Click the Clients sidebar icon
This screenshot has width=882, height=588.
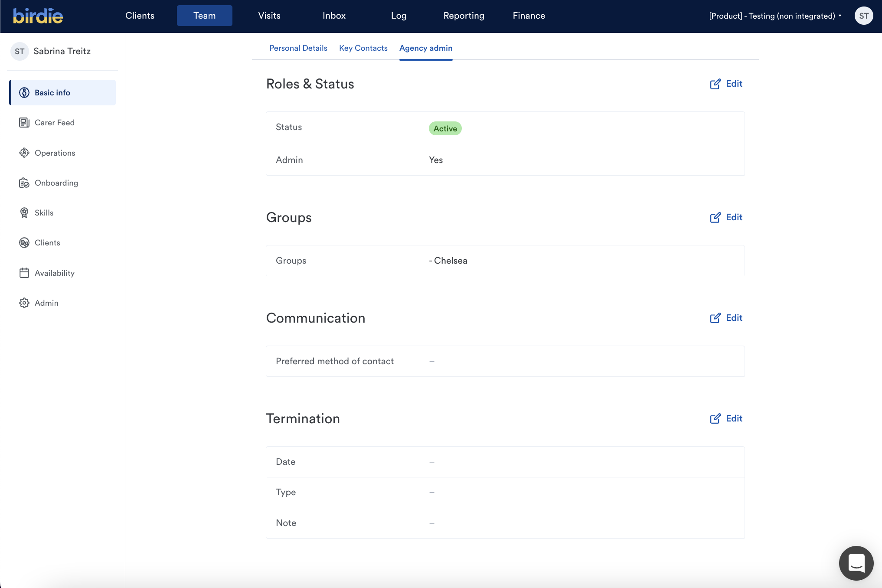point(24,243)
